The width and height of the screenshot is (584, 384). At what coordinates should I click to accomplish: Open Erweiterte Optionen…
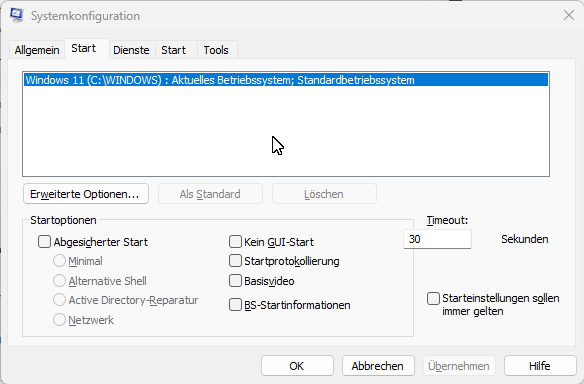tap(86, 194)
